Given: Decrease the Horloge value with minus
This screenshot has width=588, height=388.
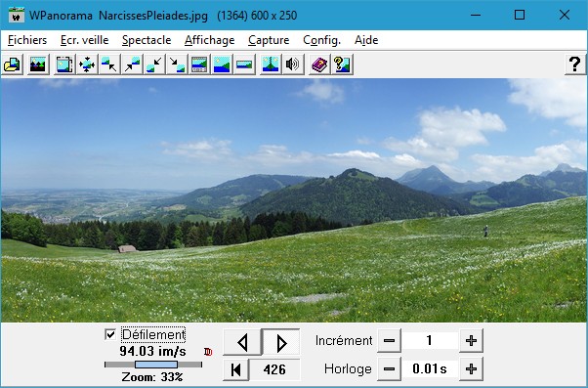Looking at the screenshot, I should 390,368.
